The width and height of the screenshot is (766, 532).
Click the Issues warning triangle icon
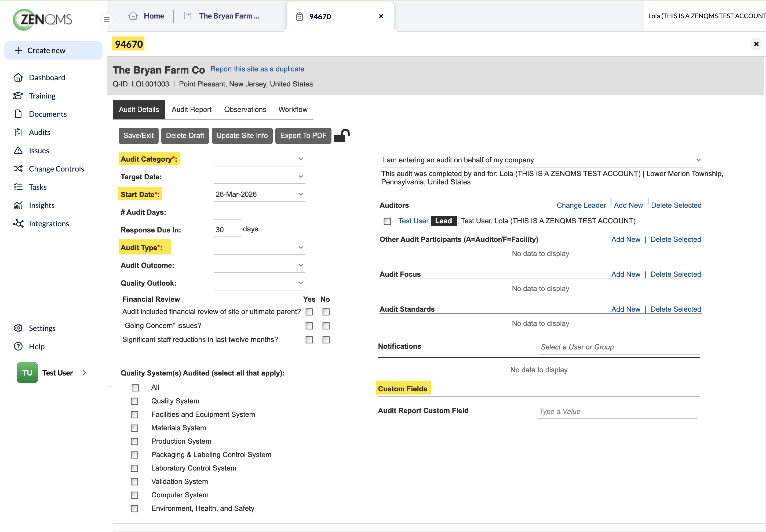(x=18, y=151)
